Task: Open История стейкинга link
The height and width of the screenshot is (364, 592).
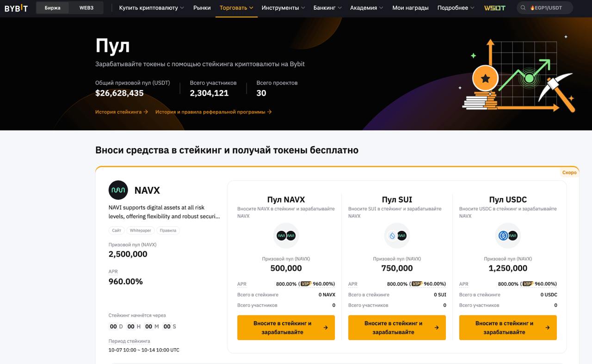Action: (x=121, y=112)
